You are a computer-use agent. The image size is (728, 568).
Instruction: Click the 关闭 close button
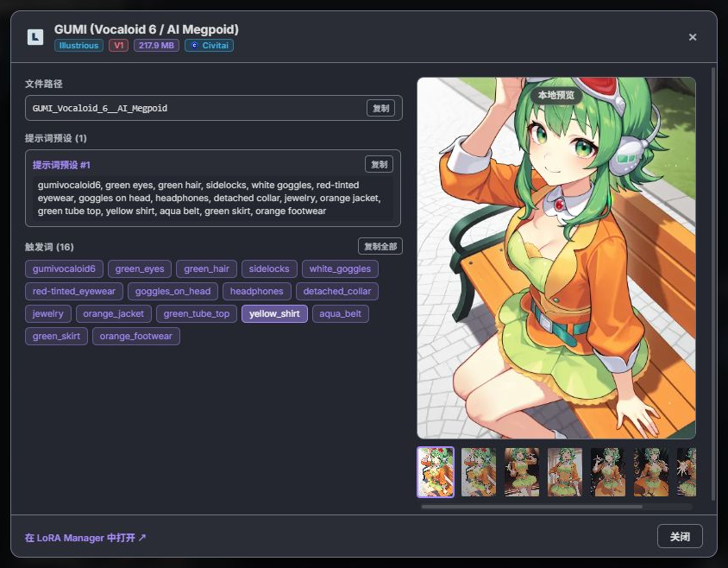point(680,537)
